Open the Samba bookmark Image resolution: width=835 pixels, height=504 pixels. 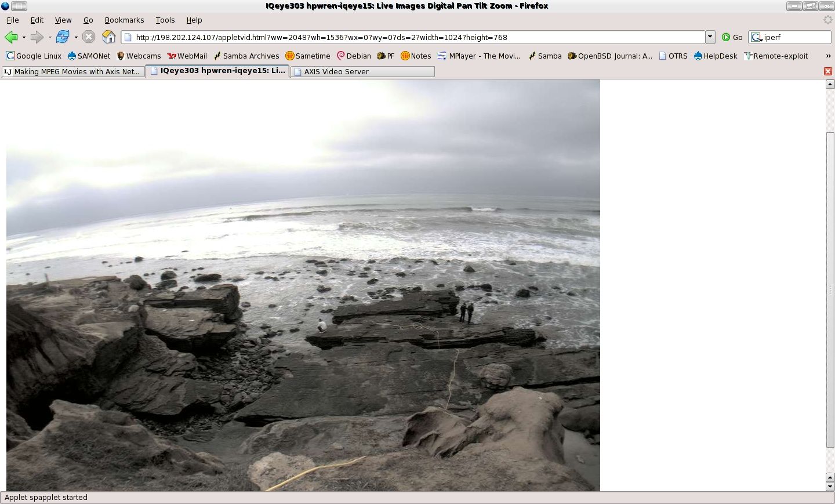point(544,56)
